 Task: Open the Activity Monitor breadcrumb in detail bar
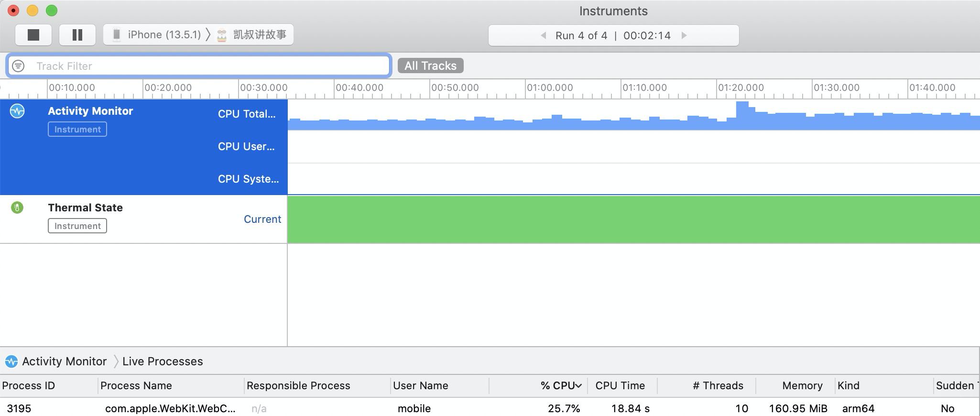coord(64,361)
